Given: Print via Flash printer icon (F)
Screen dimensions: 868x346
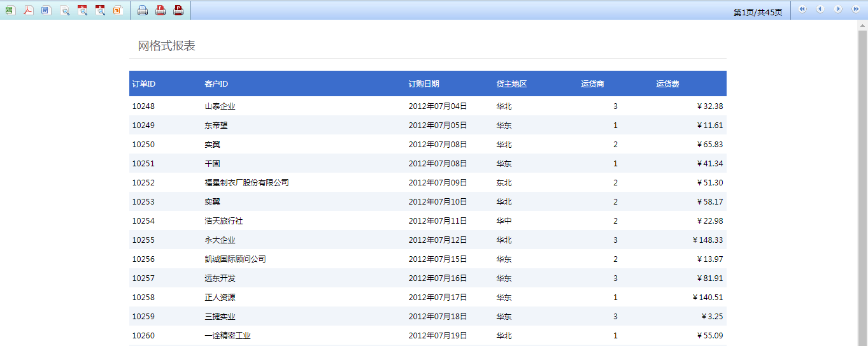Looking at the screenshot, I should coord(160,10).
